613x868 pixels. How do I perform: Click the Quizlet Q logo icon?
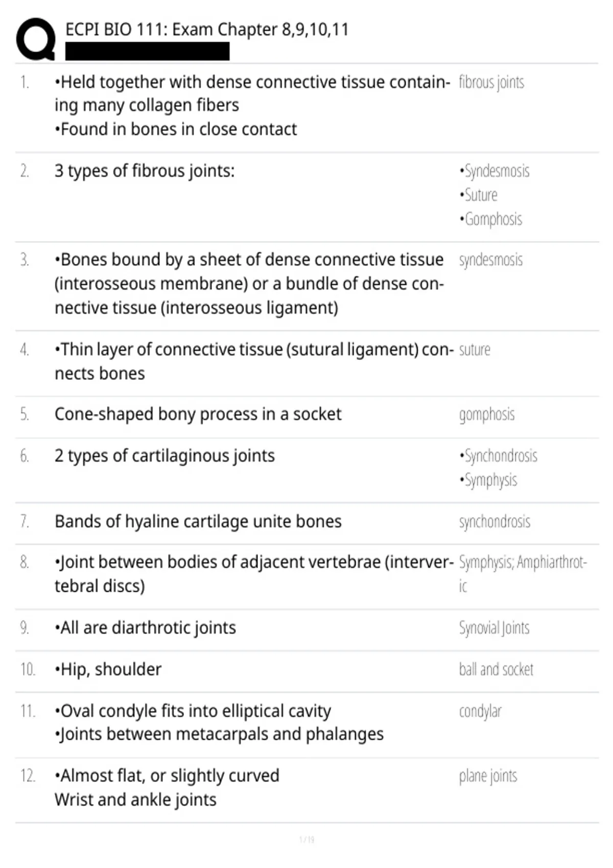[36, 39]
